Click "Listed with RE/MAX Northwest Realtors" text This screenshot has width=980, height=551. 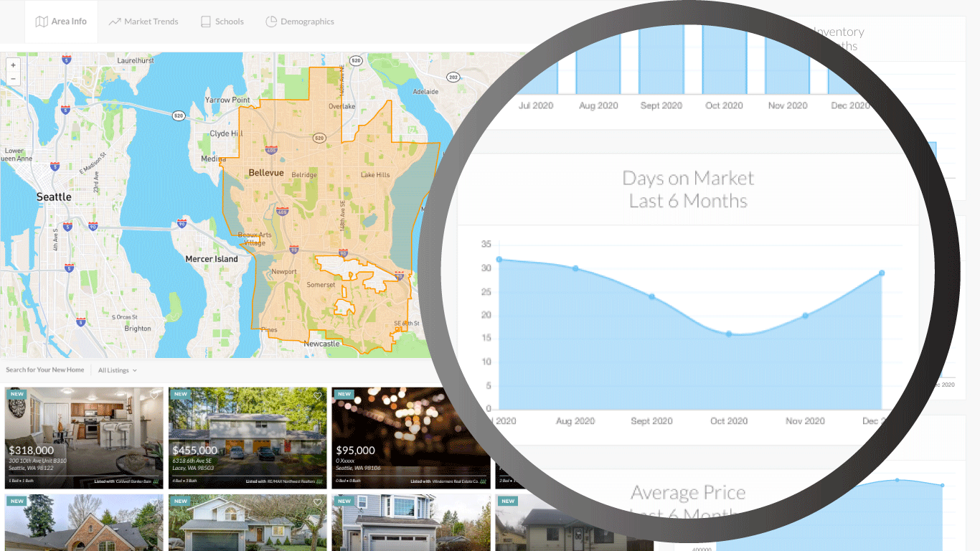(280, 481)
